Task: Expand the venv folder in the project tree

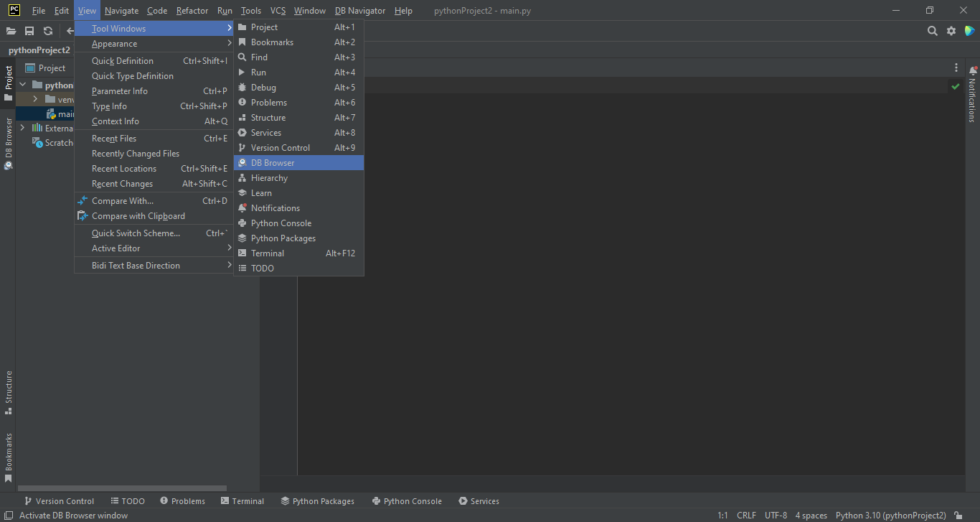Action: click(37, 99)
